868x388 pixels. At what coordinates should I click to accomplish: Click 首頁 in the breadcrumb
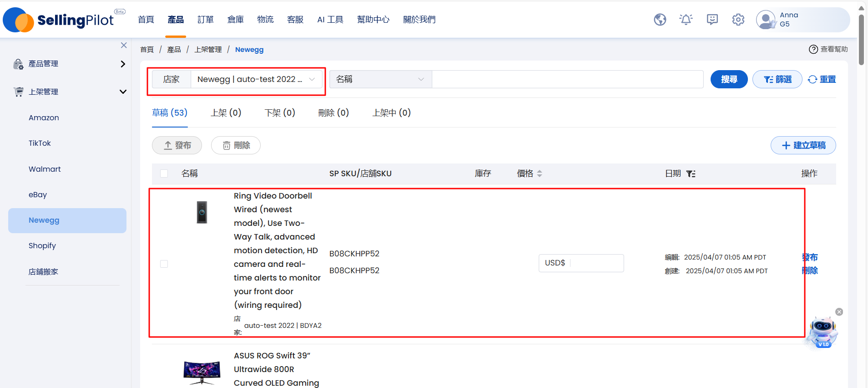(147, 50)
